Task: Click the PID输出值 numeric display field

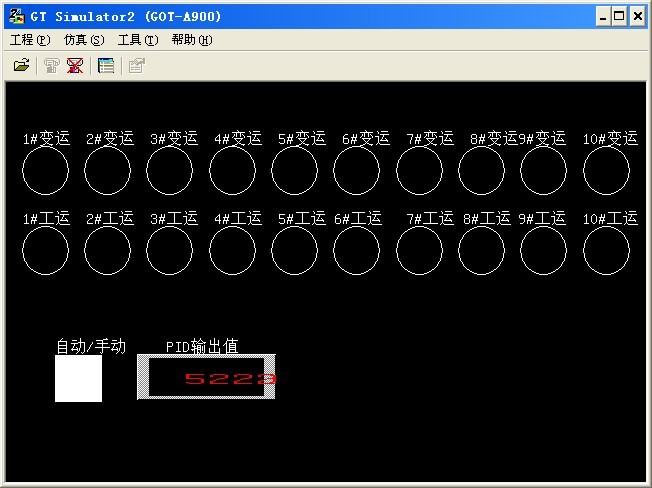Action: [207, 377]
